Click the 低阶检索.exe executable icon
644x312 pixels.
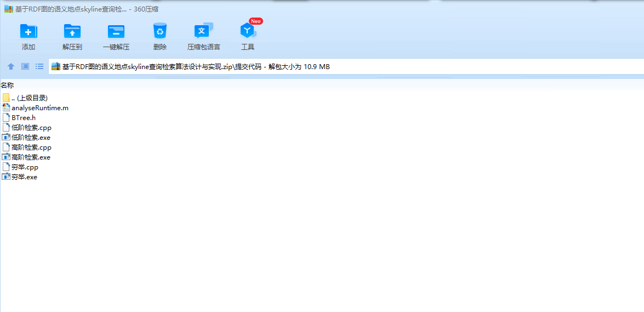(5, 137)
